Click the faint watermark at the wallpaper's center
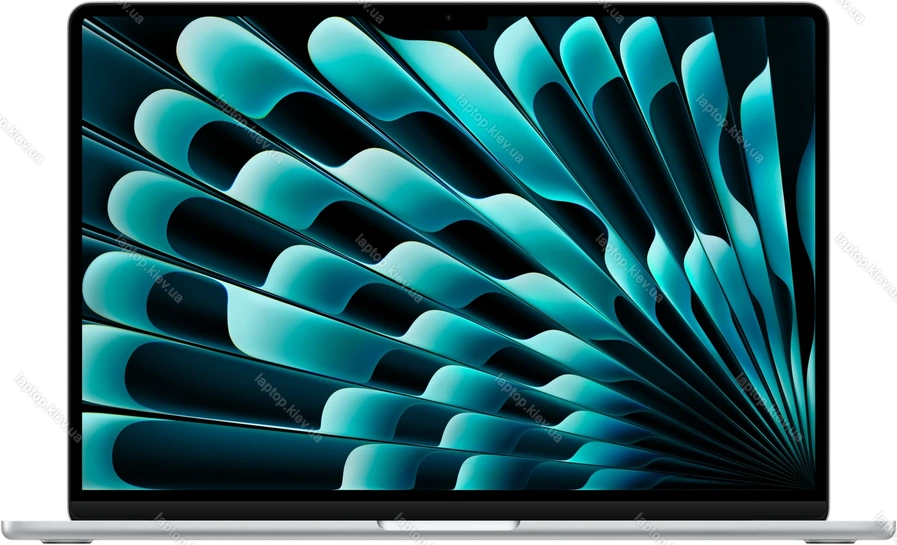Image resolution: width=897 pixels, height=545 pixels. pyautogui.click(x=389, y=267)
